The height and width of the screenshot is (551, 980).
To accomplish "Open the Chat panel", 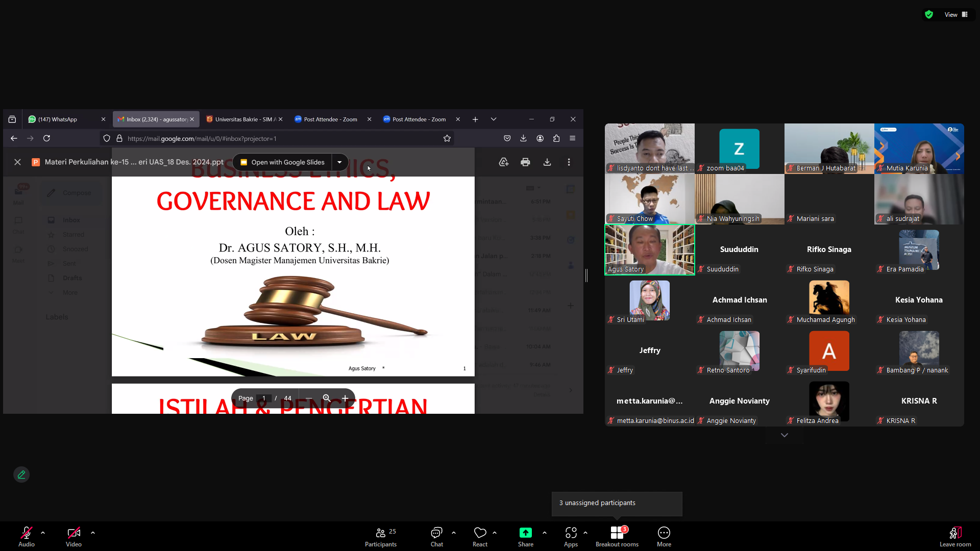I will click(436, 536).
